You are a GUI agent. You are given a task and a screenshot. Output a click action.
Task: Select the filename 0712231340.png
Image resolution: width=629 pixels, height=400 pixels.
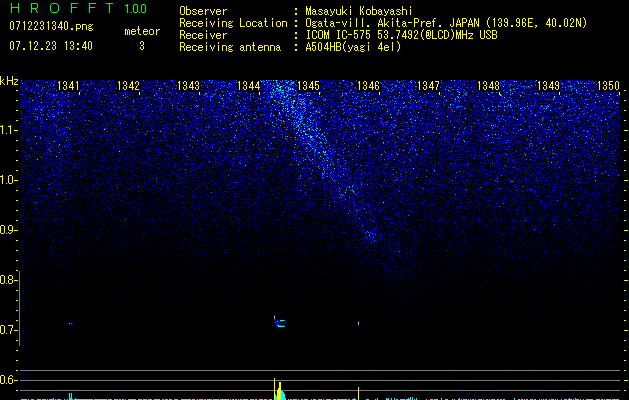coord(51,26)
